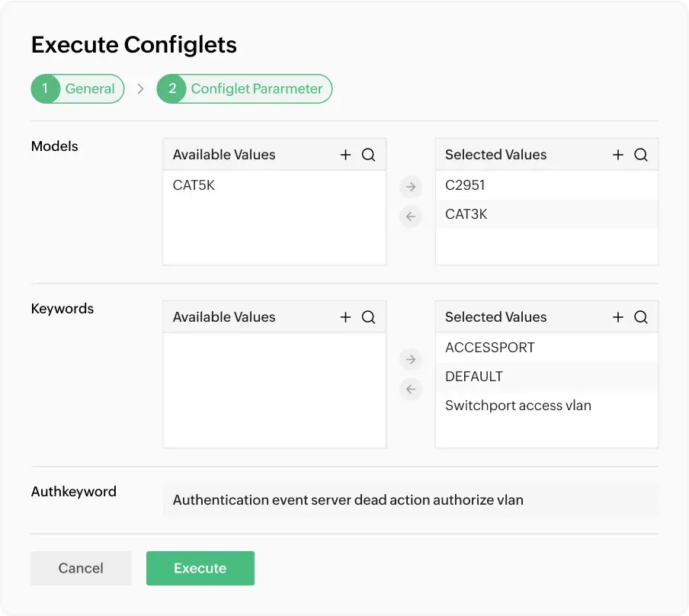Screen dimensions: 689x616
Task: Click the Execute button
Action: point(200,568)
